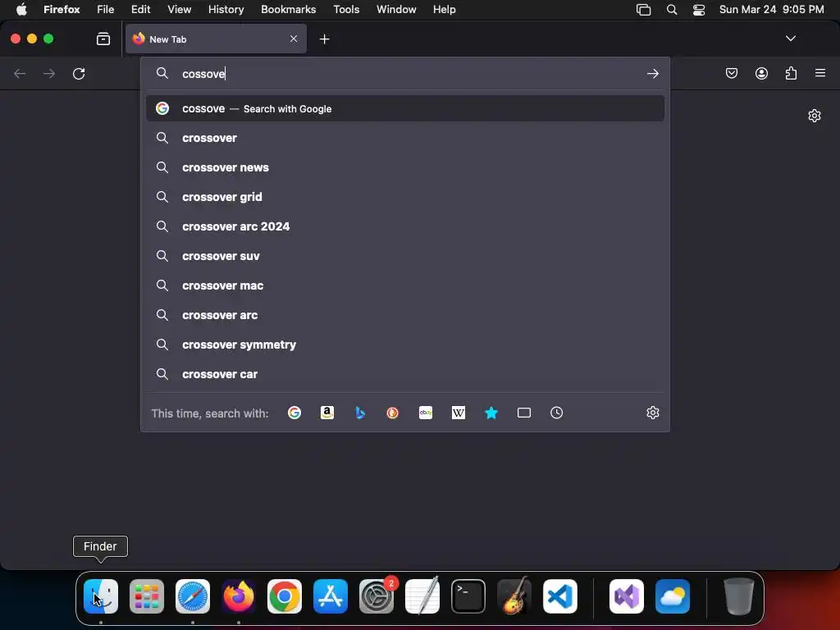Choose the 'crossover grid' suggestion
Screen dimensions: 840x630
(405, 197)
